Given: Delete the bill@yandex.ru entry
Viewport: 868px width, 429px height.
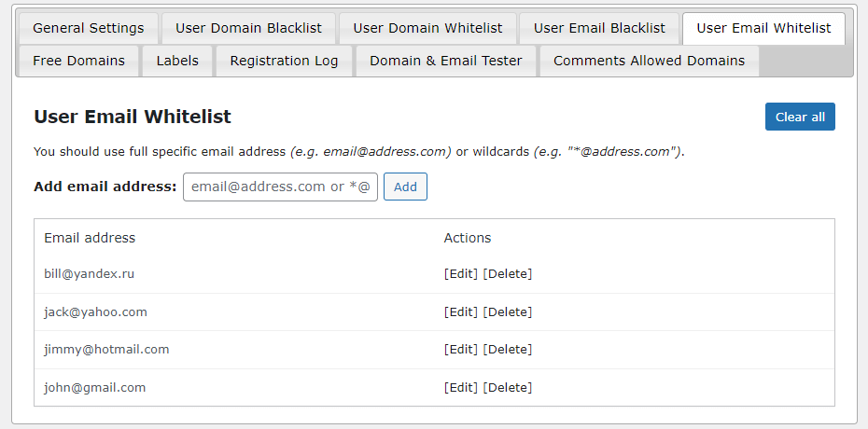Looking at the screenshot, I should pos(508,274).
